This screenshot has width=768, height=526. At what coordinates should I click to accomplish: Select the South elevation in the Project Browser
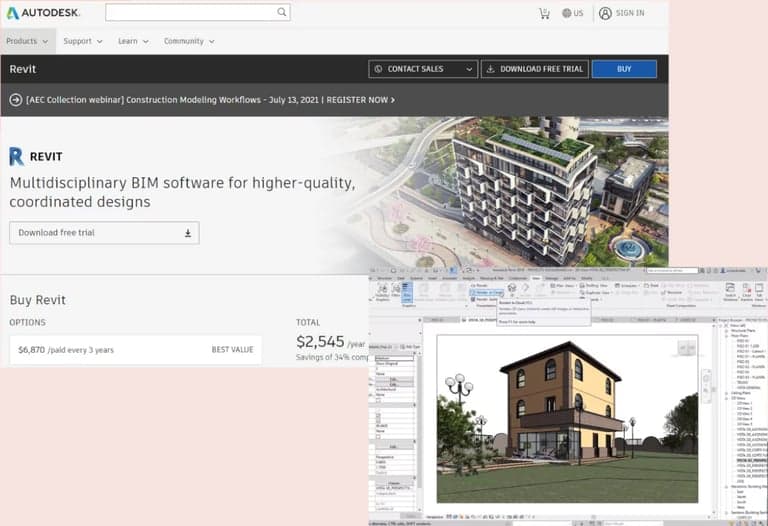click(x=740, y=502)
